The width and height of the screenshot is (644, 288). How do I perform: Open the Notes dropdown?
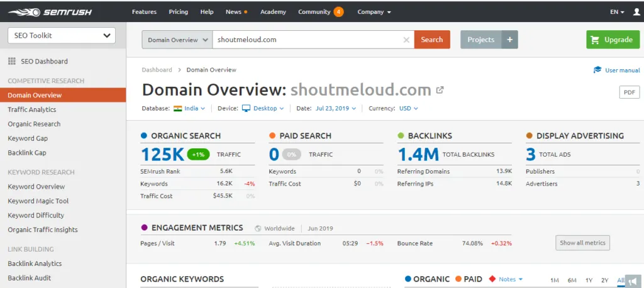(x=511, y=279)
